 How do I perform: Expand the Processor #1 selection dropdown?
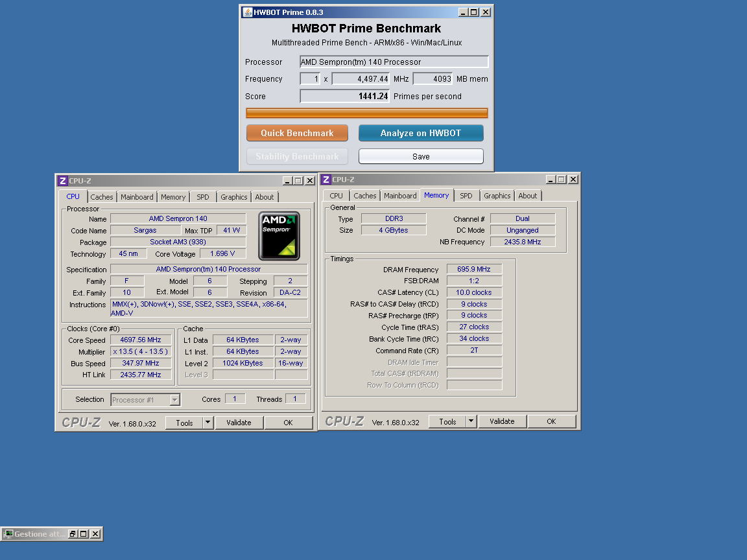pyautogui.click(x=175, y=400)
